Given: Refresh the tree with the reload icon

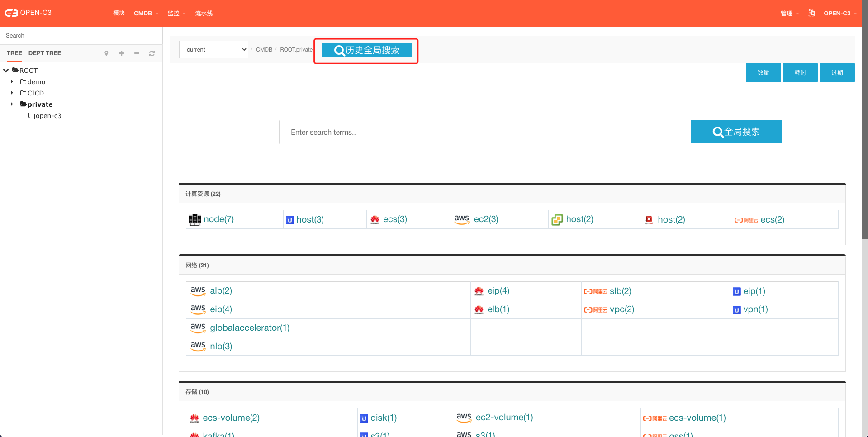Looking at the screenshot, I should 152,53.
